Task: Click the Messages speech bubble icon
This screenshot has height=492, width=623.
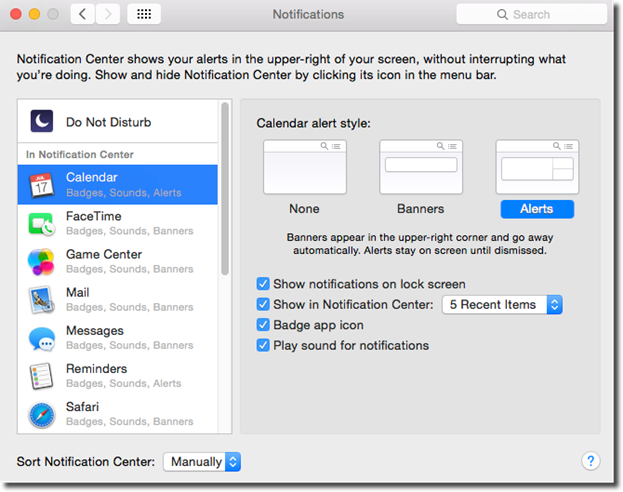Action: pos(42,339)
